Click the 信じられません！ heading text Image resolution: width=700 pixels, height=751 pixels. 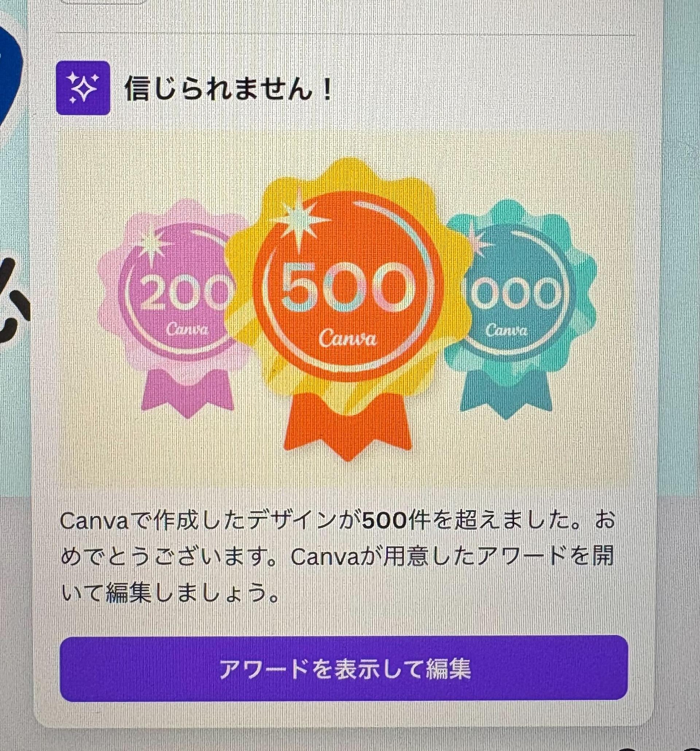coord(228,89)
